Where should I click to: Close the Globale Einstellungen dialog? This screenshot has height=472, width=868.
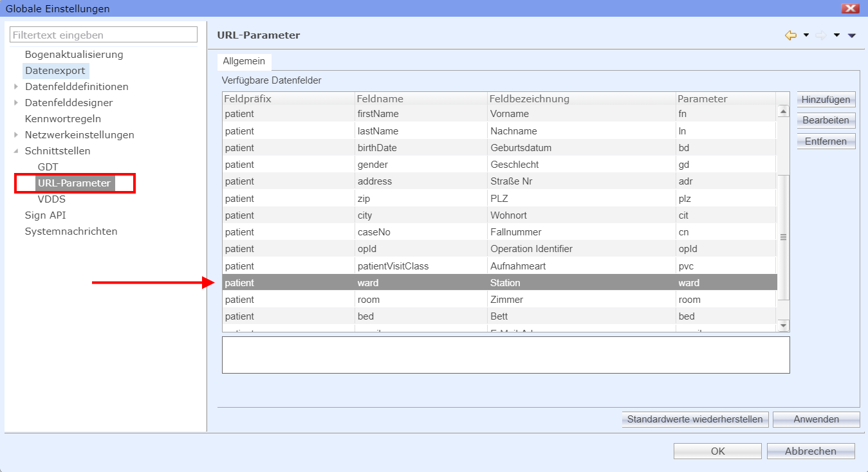point(851,8)
